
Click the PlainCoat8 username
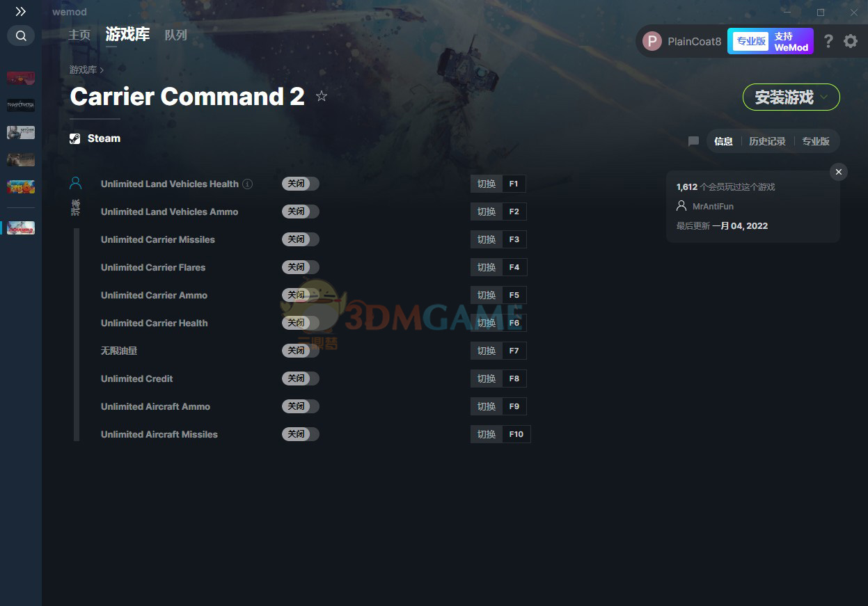[x=695, y=41]
